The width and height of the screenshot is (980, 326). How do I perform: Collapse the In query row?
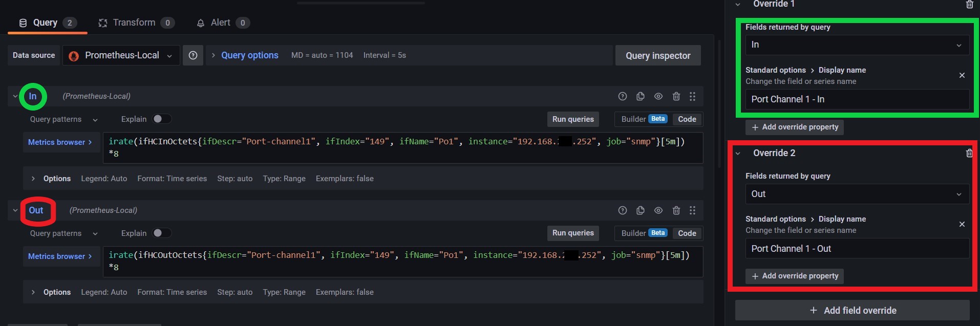[x=15, y=96]
